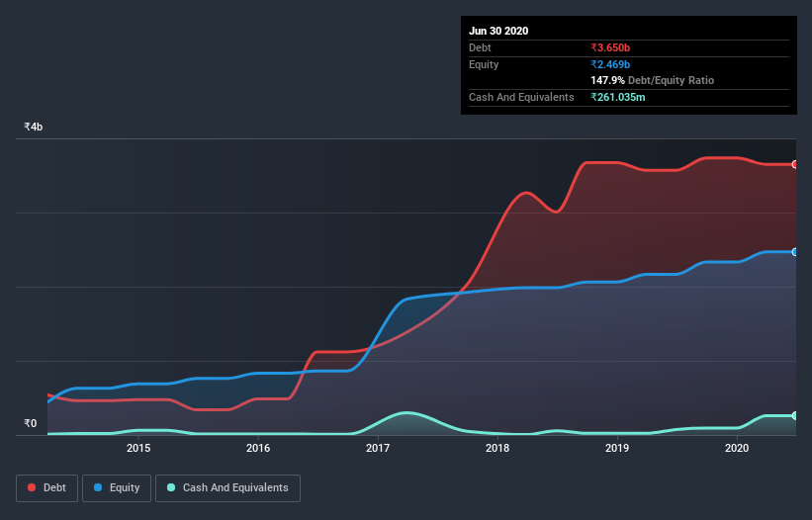Click the 2018 x-axis label

pyautogui.click(x=497, y=448)
